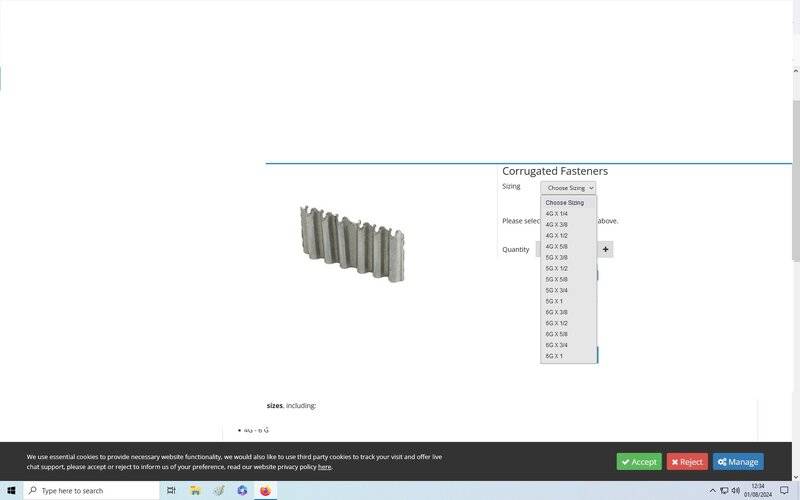Open File Explorer from the taskbar

click(195, 490)
